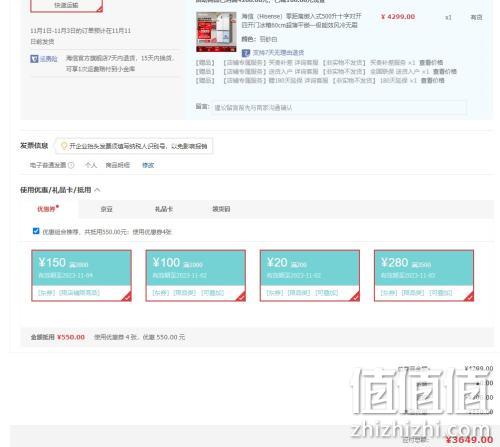Deselect the ¥100 coupon card

(x=196, y=276)
